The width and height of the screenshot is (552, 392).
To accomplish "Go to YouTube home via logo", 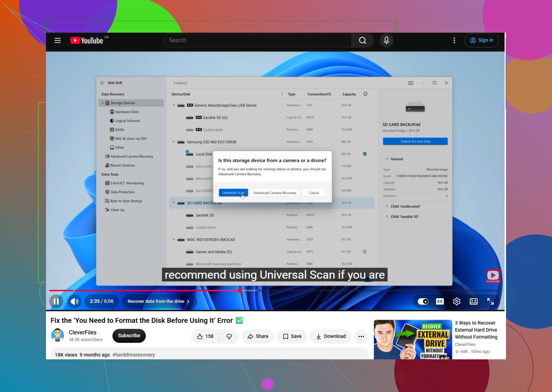I will tap(87, 41).
